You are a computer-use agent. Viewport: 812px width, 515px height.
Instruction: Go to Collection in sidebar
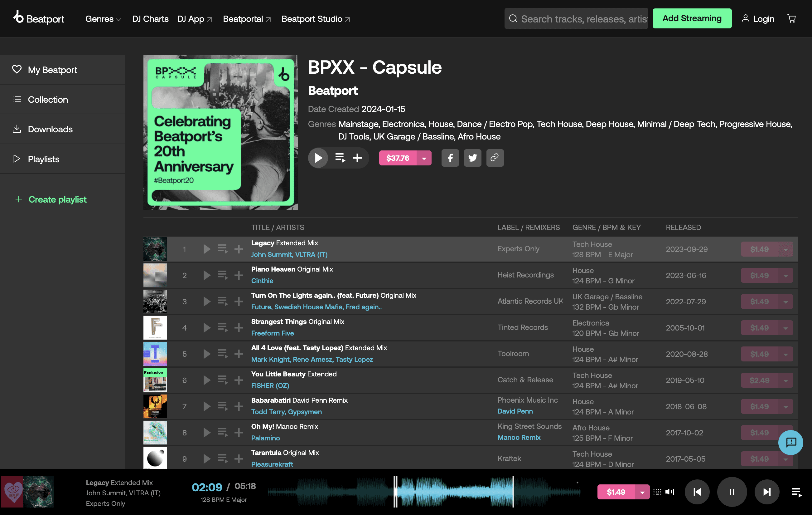(x=62, y=100)
